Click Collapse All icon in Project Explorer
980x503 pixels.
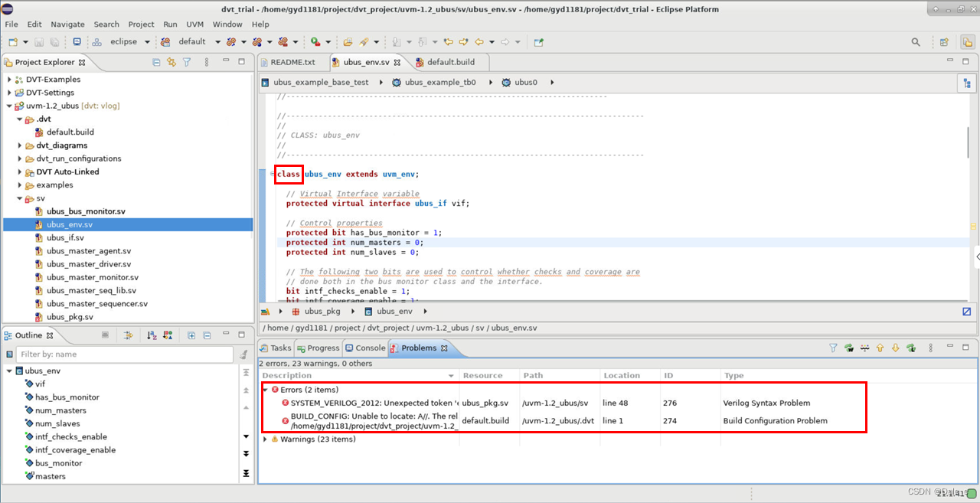156,62
